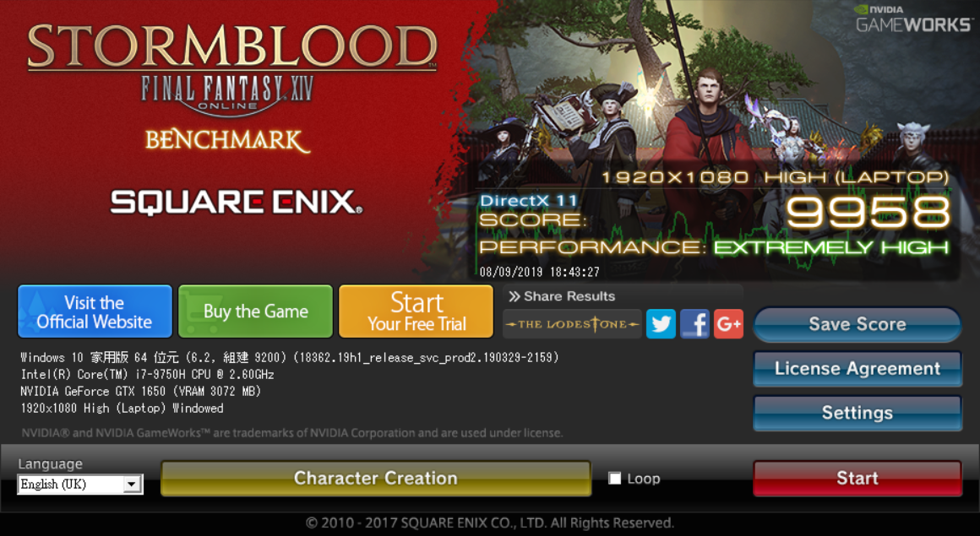Screen dimensions: 980x536
Task: Click the Stormblood title logo
Action: tap(231, 47)
